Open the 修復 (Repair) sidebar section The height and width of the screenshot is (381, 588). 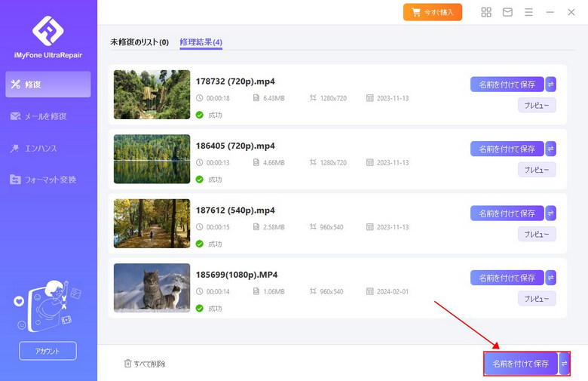[48, 84]
